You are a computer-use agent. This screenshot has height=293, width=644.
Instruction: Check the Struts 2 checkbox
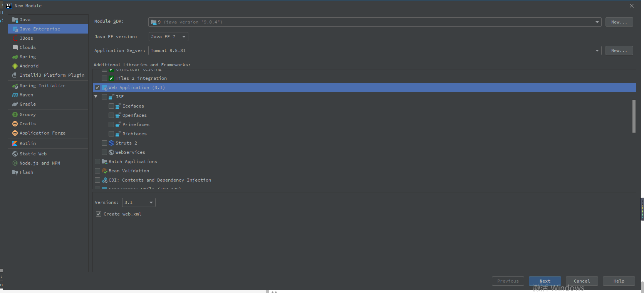click(x=104, y=143)
